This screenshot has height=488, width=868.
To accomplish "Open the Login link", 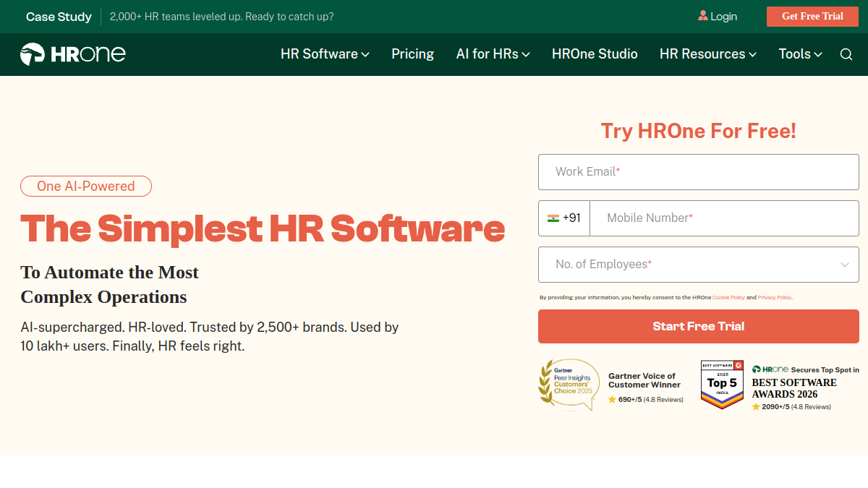I will (723, 17).
